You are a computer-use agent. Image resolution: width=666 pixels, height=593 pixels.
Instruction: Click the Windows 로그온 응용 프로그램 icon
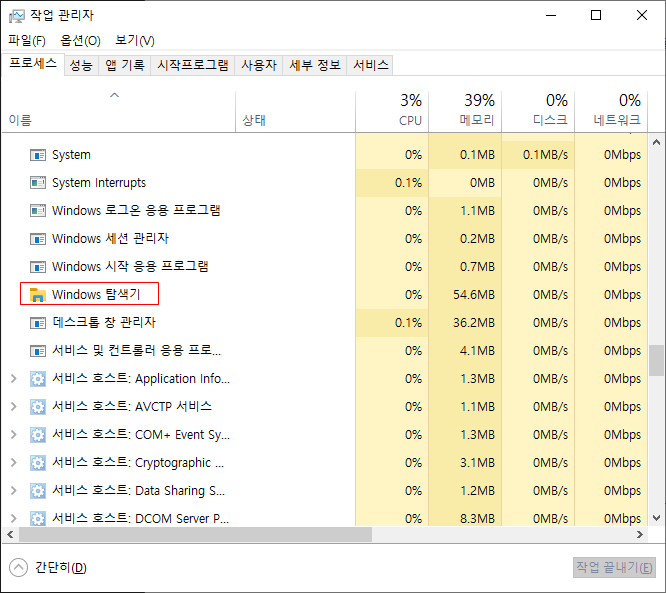pyautogui.click(x=38, y=211)
